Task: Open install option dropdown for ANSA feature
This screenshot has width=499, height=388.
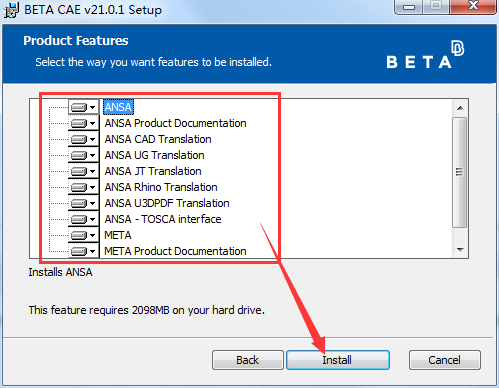Action: click(84, 107)
